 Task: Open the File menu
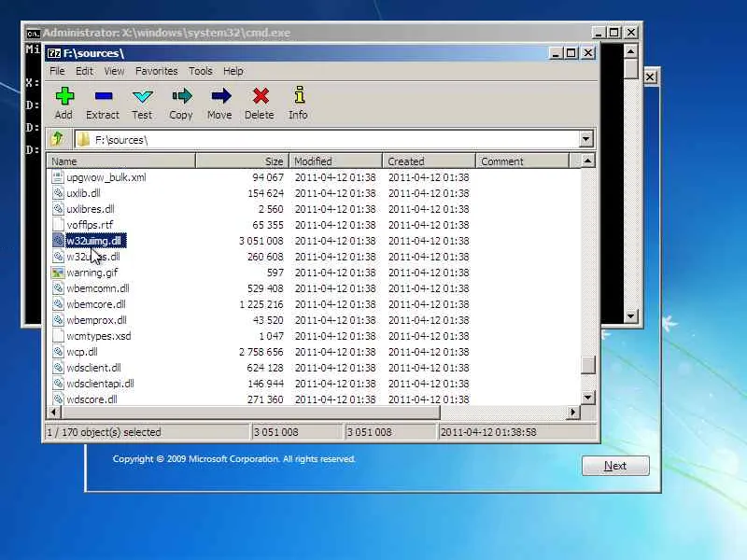57,71
